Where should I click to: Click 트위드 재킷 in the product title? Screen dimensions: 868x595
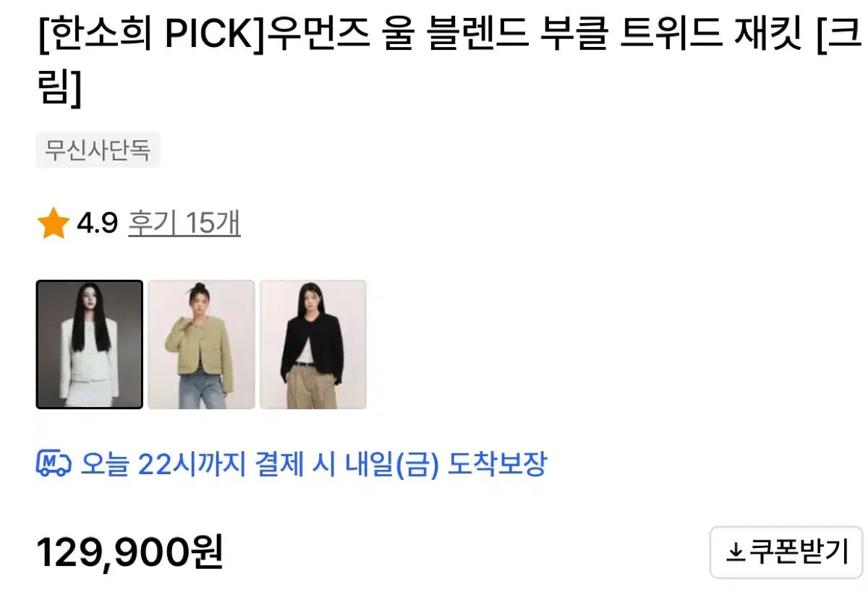pyautogui.click(x=712, y=35)
